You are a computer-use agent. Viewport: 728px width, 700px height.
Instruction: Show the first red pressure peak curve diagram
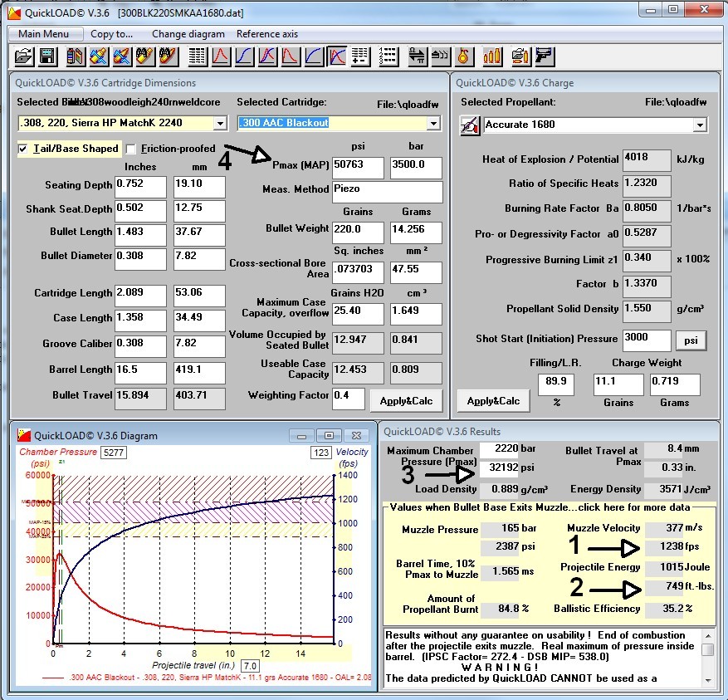tap(221, 56)
